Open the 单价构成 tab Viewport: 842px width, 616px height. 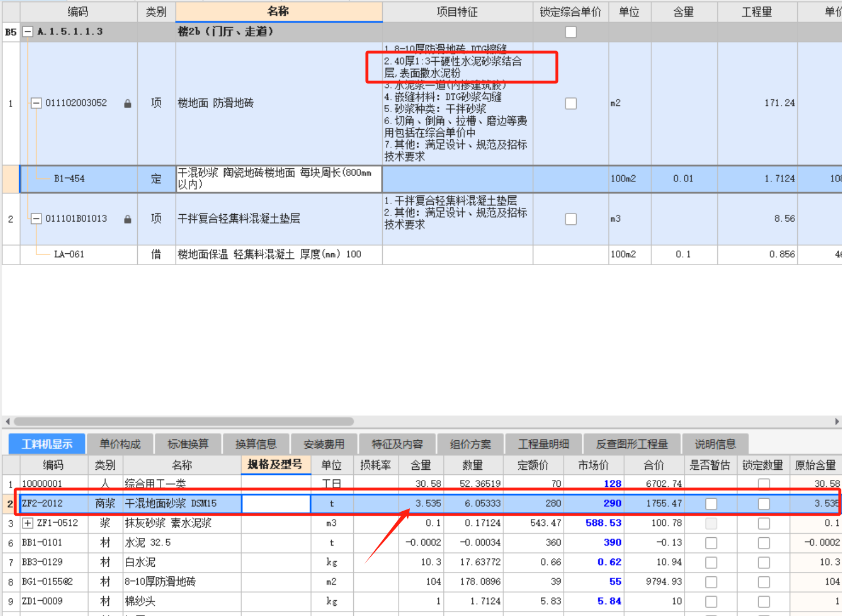click(x=120, y=444)
